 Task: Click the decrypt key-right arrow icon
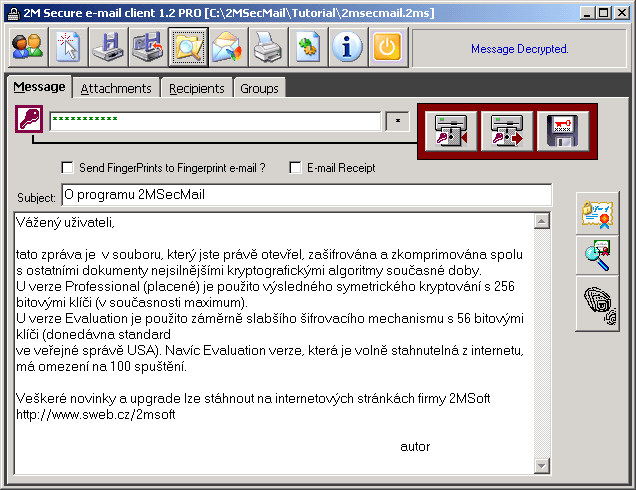(507, 131)
